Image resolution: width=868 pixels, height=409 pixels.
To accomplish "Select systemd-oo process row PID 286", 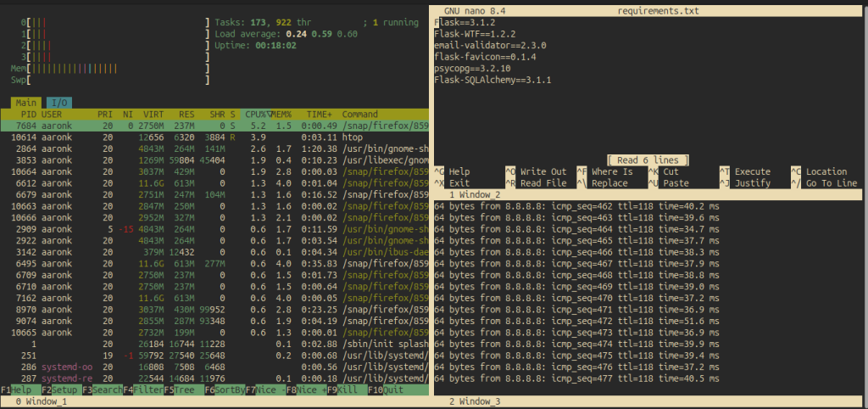I will 214,367.
